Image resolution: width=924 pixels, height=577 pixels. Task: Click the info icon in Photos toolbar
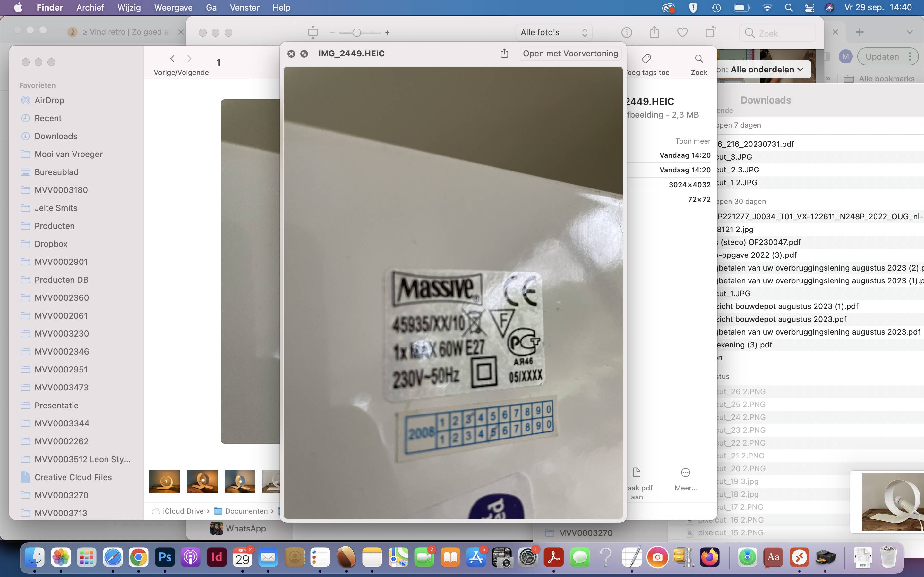click(627, 32)
